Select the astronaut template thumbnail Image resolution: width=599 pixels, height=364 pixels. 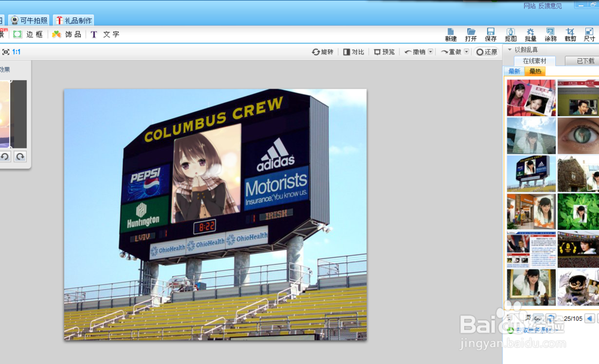pyautogui.click(x=579, y=287)
